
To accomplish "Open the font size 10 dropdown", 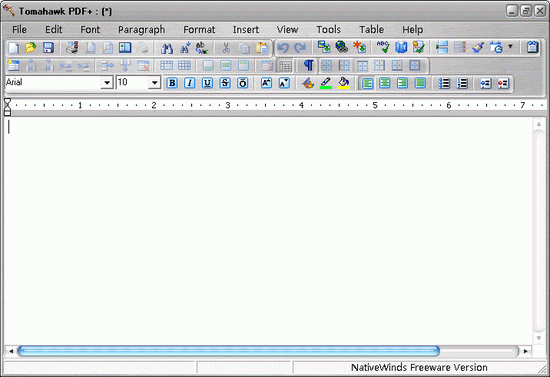I will click(x=154, y=83).
